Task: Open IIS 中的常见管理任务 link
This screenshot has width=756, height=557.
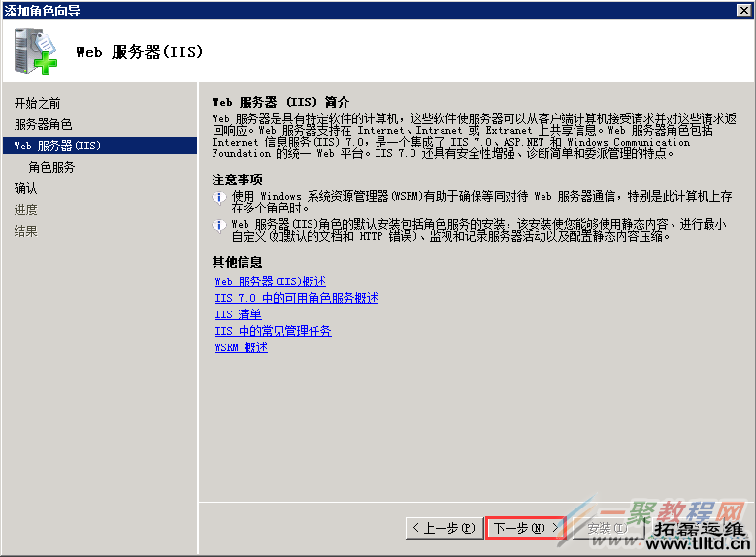Action: coord(273,331)
